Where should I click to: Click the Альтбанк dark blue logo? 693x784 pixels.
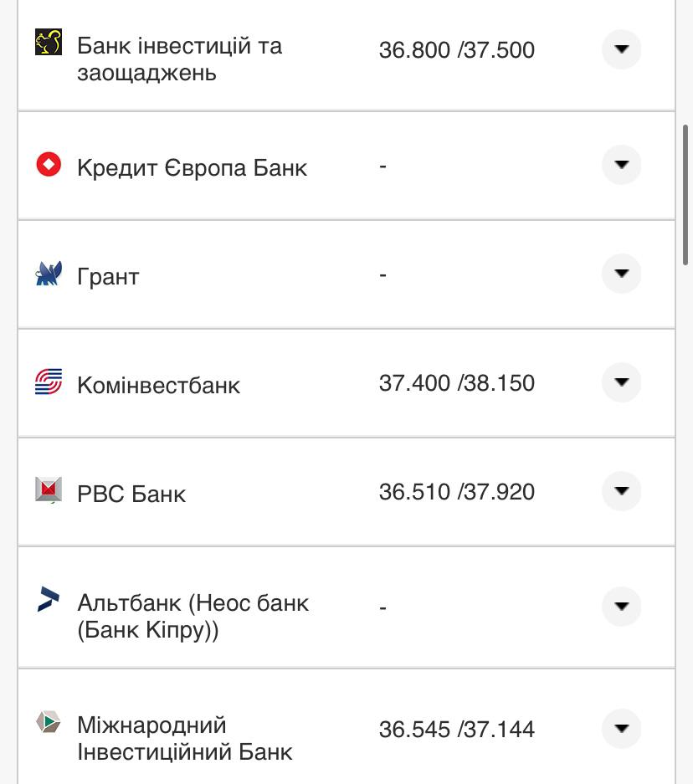[49, 599]
